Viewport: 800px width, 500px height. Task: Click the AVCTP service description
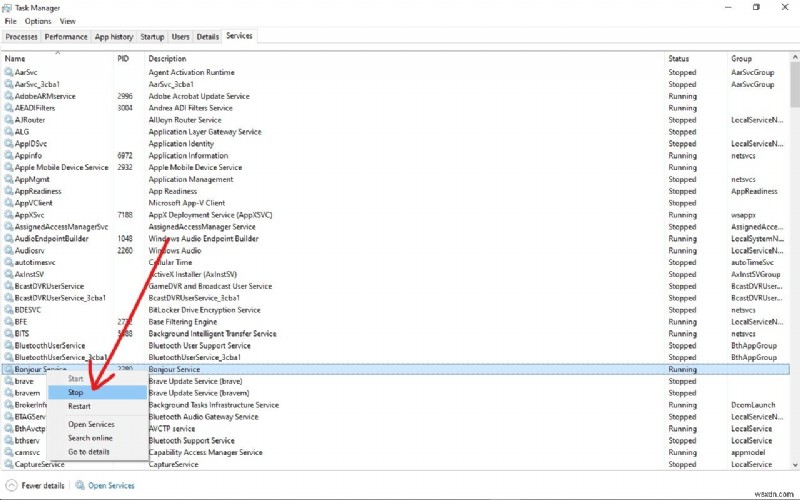[171, 429]
